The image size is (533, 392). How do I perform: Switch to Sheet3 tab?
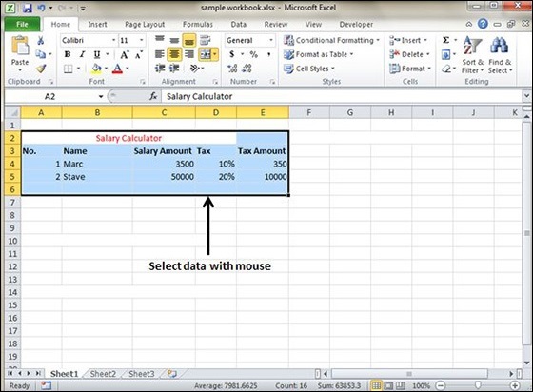click(x=142, y=374)
